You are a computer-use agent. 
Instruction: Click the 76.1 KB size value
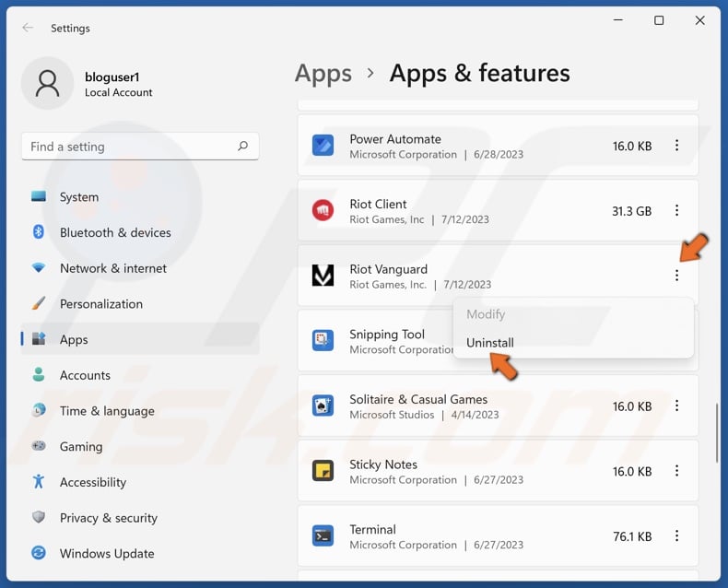point(632,536)
